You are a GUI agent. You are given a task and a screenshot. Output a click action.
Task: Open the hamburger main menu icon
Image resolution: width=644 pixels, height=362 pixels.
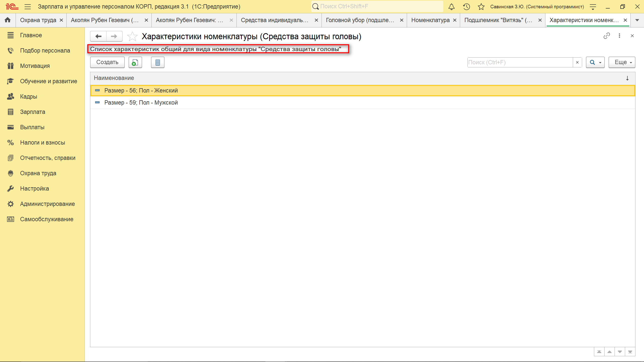click(x=28, y=7)
